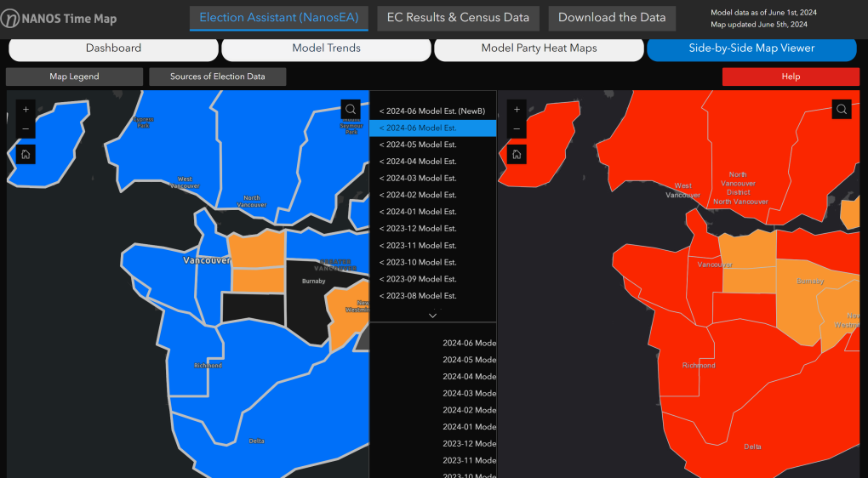Open Election Assistant (NanosEA) tab
This screenshot has width=868, height=478.
click(x=278, y=18)
